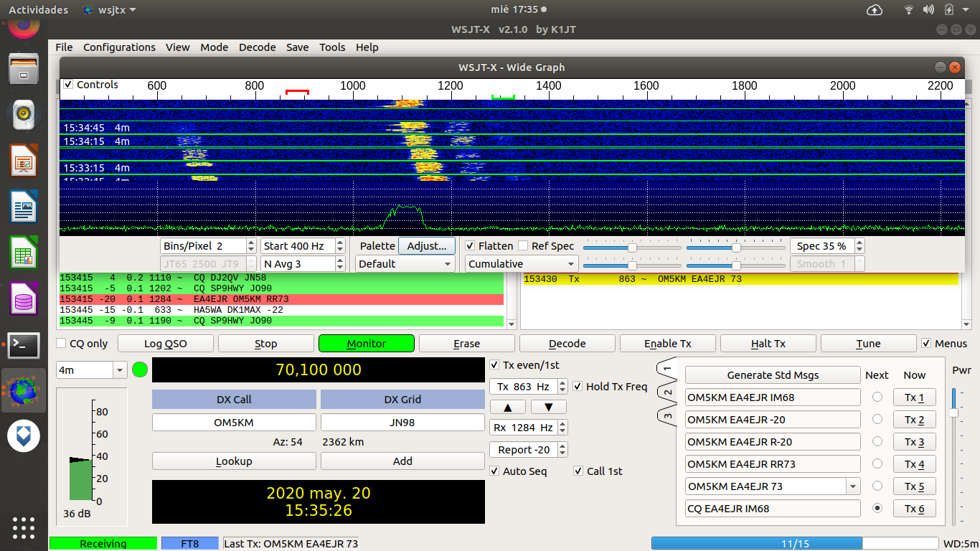The height and width of the screenshot is (551, 980).
Task: Uncheck the Flatten checkbox
Action: coord(471,246)
